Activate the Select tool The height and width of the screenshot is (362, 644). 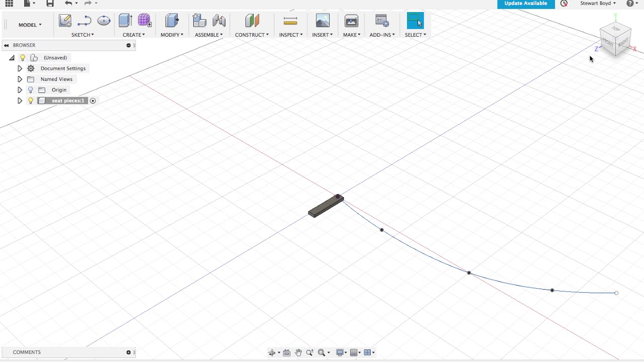pyautogui.click(x=415, y=21)
